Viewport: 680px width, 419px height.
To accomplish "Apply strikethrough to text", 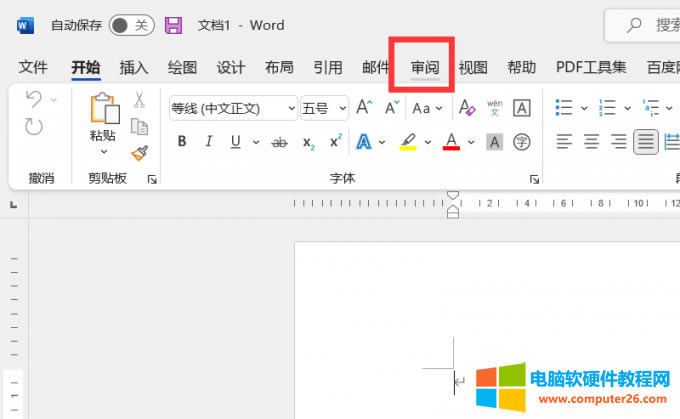I will click(280, 142).
